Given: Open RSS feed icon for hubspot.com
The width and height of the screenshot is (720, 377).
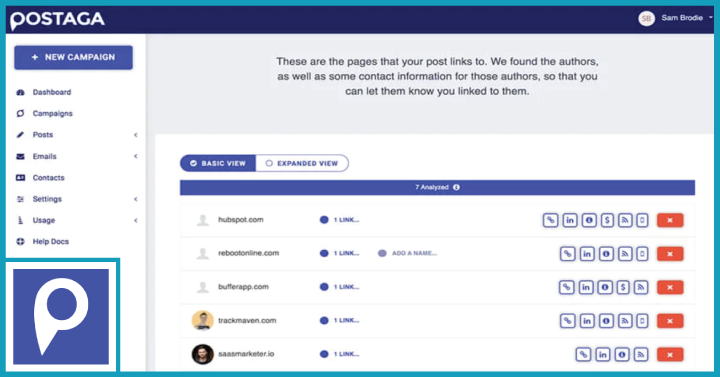Looking at the screenshot, I should pyautogui.click(x=625, y=220).
